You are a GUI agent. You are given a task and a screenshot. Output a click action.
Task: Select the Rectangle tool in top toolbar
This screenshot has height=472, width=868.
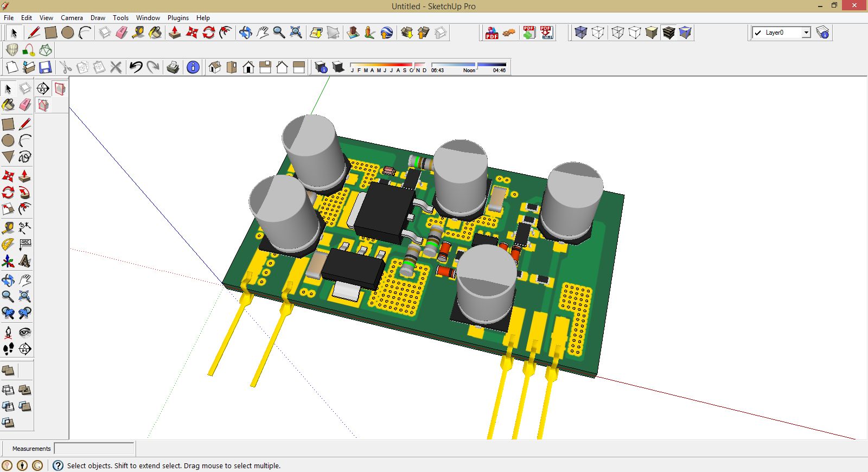pos(51,33)
